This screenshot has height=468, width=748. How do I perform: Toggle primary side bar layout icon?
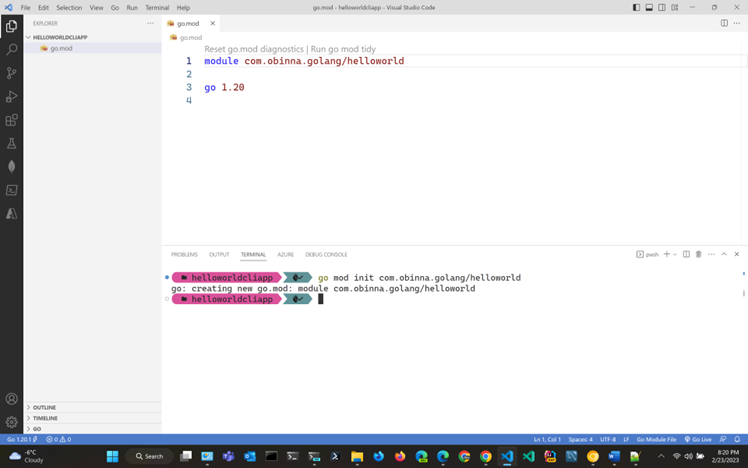click(x=636, y=7)
